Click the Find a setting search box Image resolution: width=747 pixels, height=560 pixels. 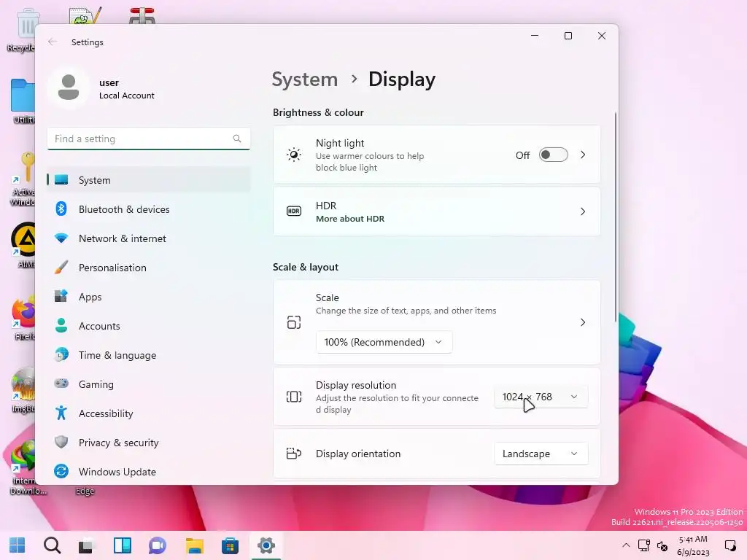click(149, 139)
